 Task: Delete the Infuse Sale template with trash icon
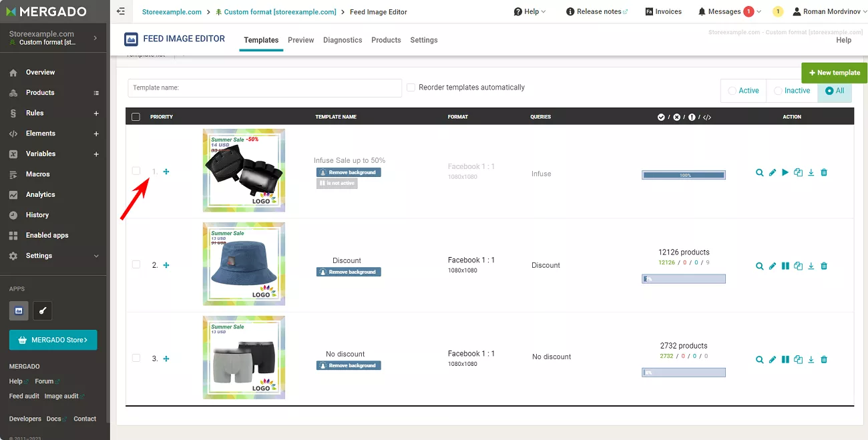click(824, 172)
